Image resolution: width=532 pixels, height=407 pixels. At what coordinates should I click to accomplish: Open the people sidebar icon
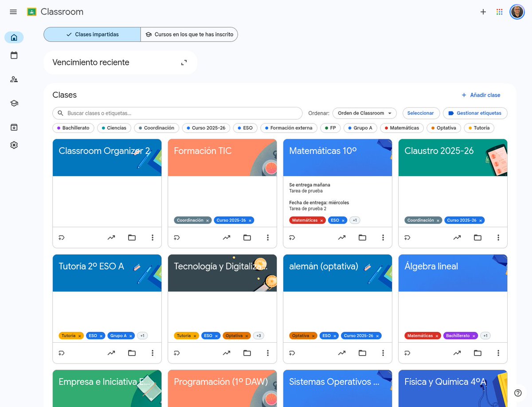click(14, 79)
